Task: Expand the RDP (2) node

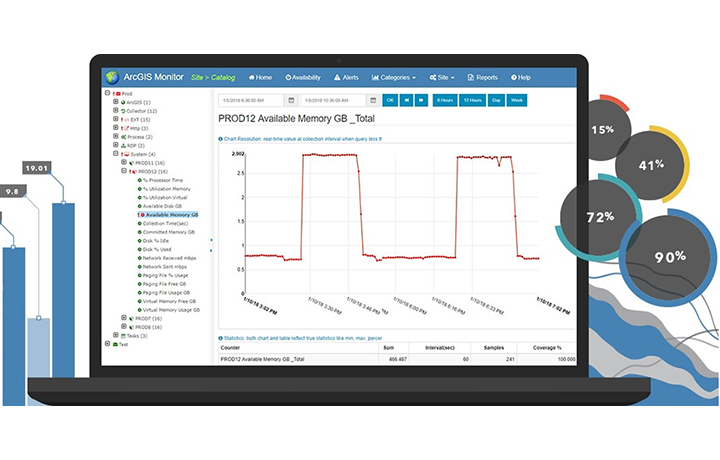Action: 116,145
